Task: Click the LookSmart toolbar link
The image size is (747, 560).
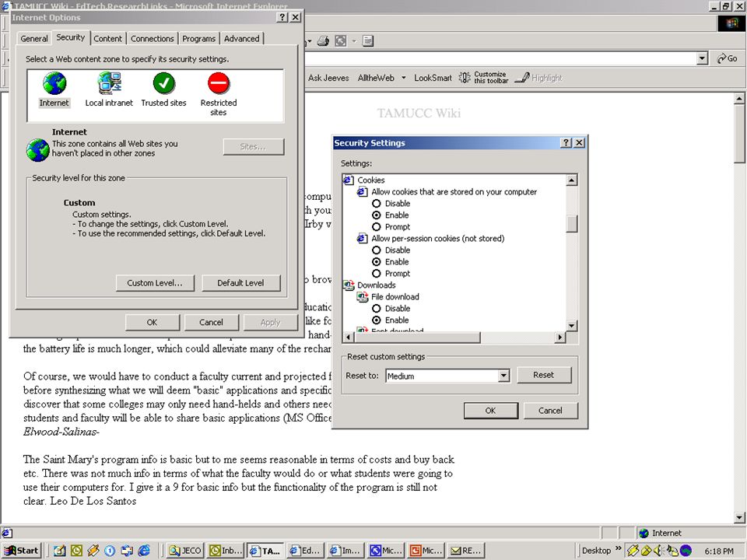Action: point(433,78)
